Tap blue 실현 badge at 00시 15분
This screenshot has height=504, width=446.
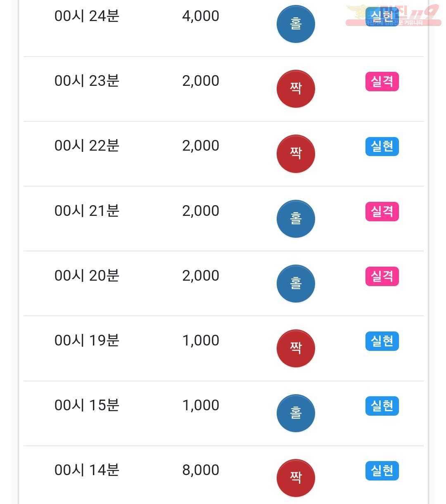[x=382, y=406]
